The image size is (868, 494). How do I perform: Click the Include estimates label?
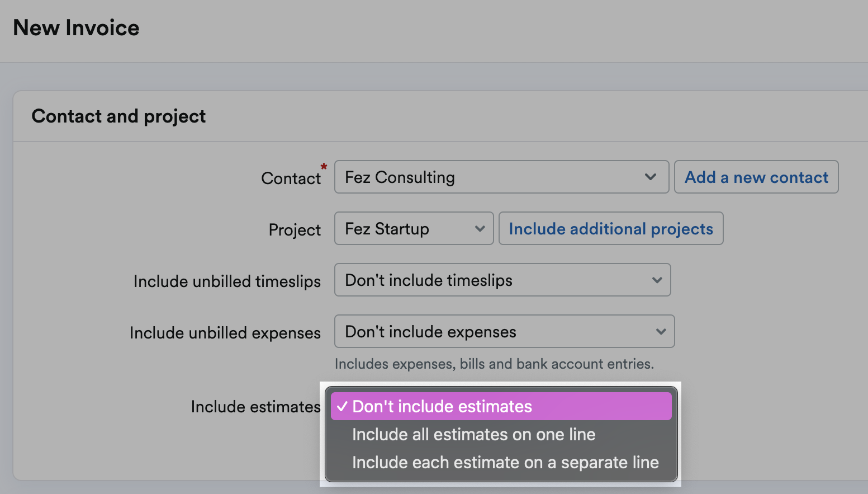coord(256,407)
